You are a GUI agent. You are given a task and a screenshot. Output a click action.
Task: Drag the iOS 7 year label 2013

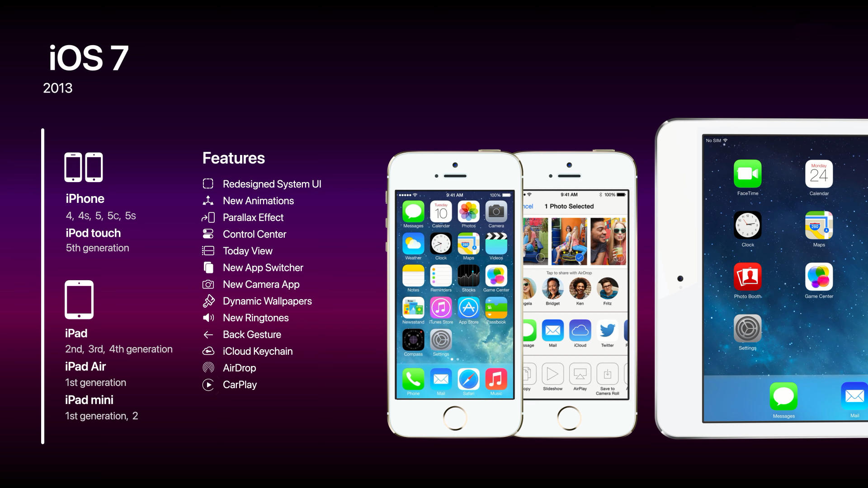coord(58,88)
